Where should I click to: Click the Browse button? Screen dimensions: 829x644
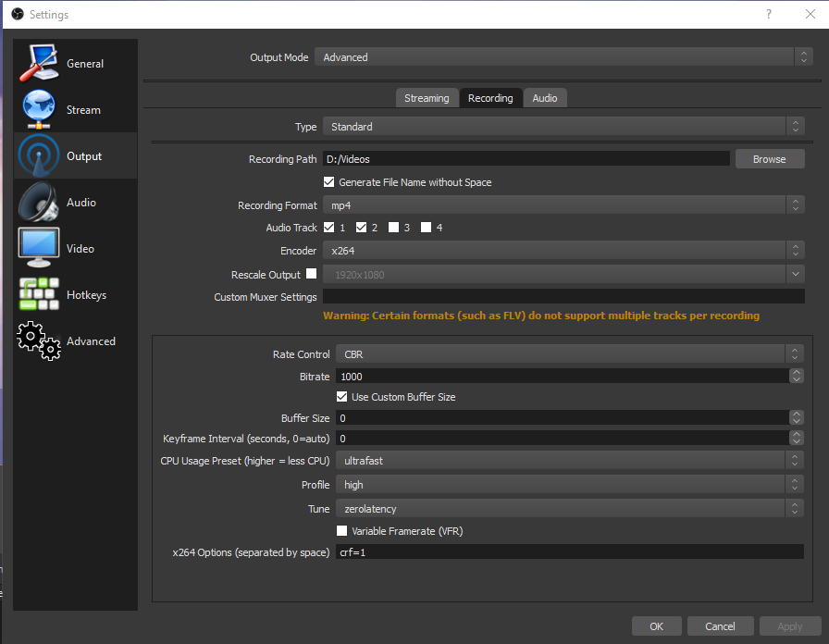pos(770,158)
